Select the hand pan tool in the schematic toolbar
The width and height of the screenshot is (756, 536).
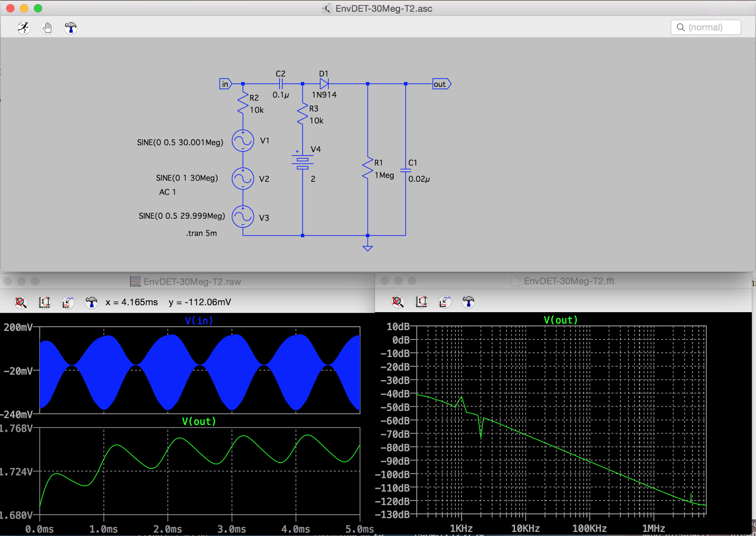click(x=47, y=27)
